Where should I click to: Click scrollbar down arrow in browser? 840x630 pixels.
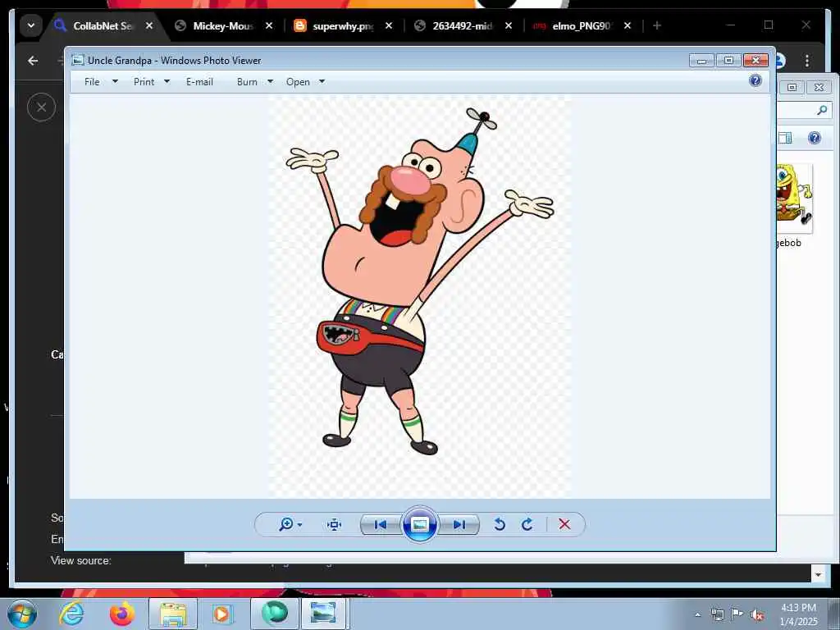pos(818,574)
